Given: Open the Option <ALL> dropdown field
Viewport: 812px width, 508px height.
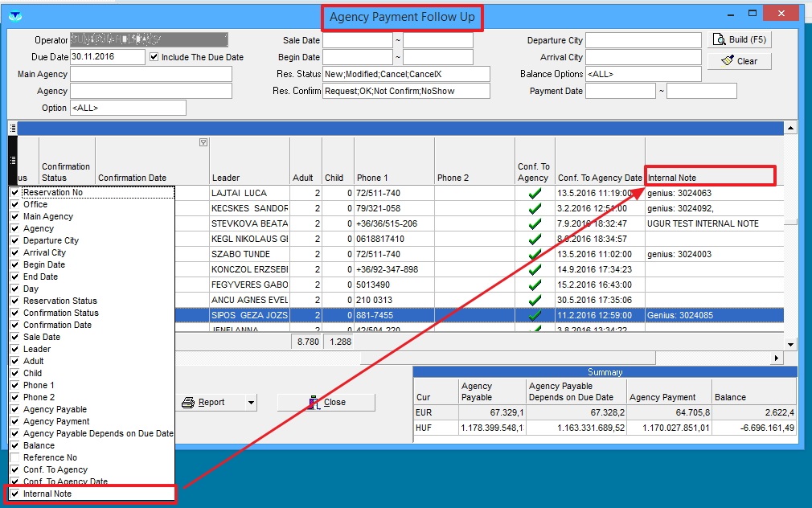Looking at the screenshot, I should pos(128,108).
